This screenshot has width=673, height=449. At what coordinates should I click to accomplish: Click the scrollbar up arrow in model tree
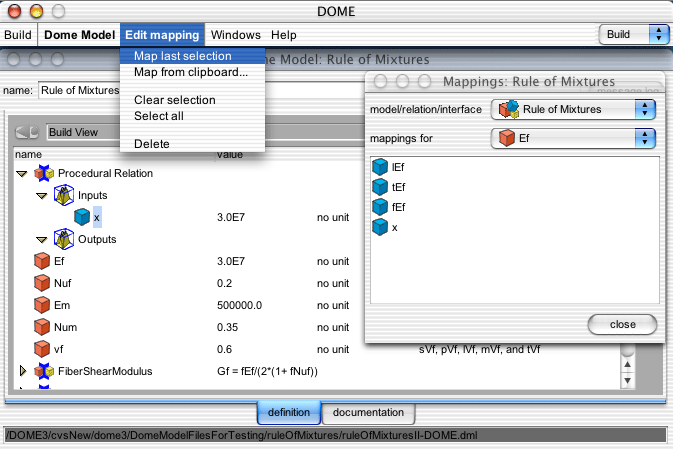point(628,364)
